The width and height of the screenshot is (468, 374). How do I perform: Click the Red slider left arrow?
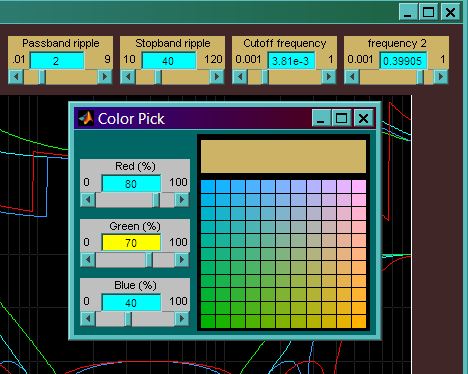[88, 200]
